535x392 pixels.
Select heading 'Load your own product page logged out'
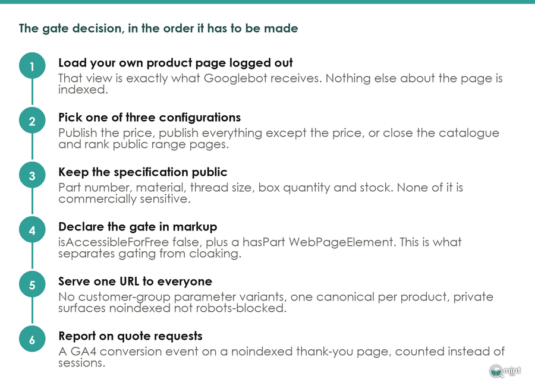point(175,63)
